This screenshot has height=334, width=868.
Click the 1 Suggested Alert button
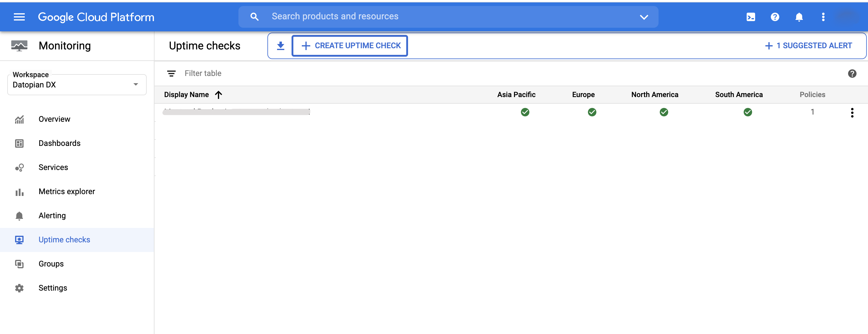[x=808, y=46]
